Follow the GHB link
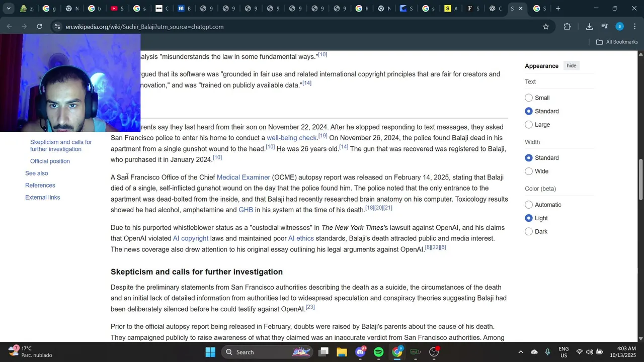 click(246, 210)
